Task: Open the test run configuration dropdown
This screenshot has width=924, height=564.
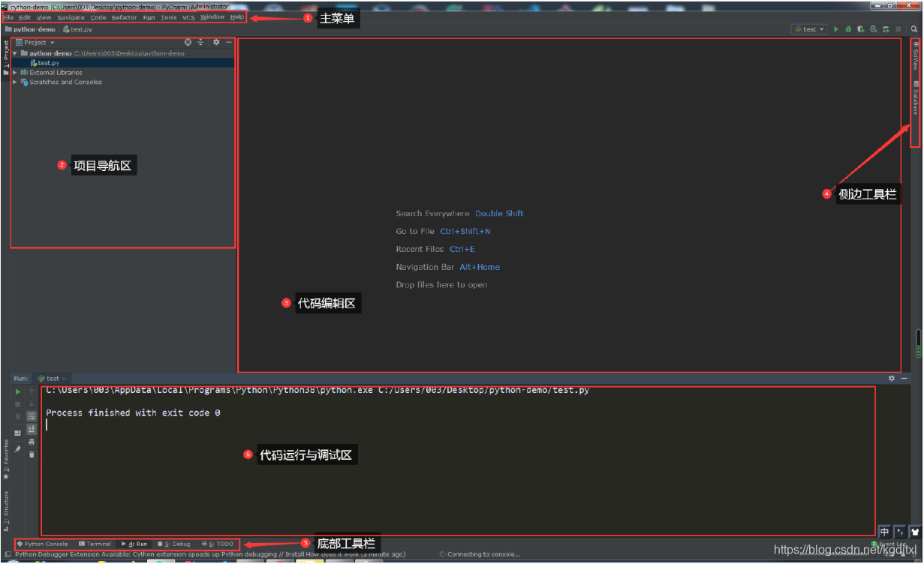Action: point(809,29)
